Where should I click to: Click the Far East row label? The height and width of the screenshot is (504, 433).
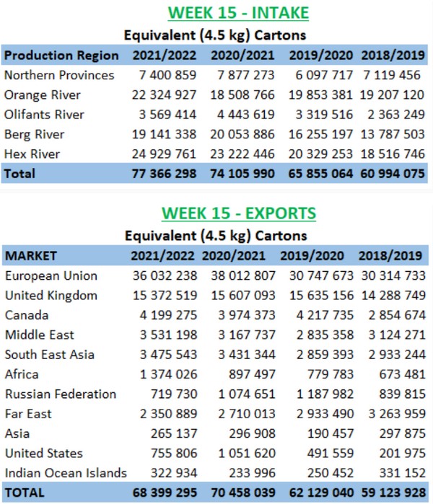[28, 414]
